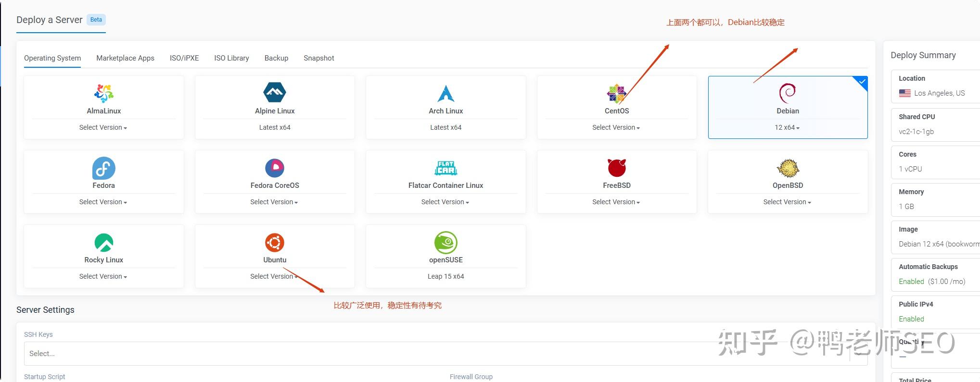Switch to the ISO/iPXE tab
Image resolution: width=980 pixels, height=382 pixels.
[184, 58]
